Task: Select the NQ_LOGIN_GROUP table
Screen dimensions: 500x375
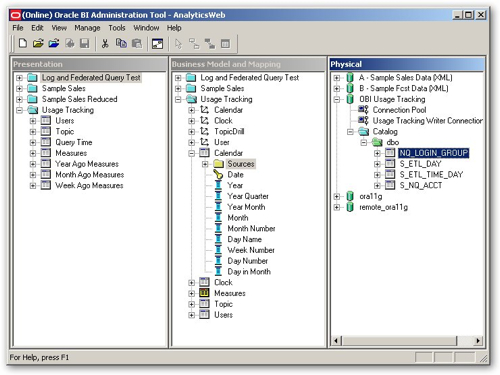Action: click(434, 153)
